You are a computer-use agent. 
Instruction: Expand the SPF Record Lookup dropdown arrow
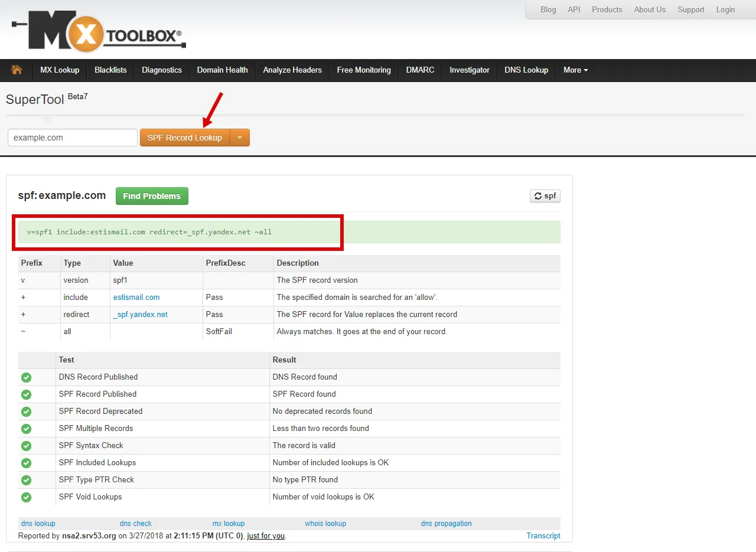(240, 138)
